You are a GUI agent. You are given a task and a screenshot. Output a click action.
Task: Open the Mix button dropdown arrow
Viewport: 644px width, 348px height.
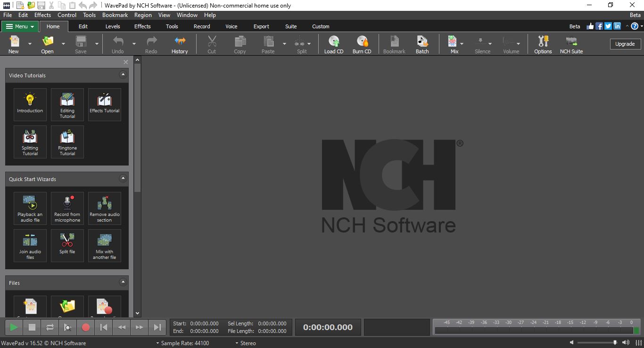(462, 44)
